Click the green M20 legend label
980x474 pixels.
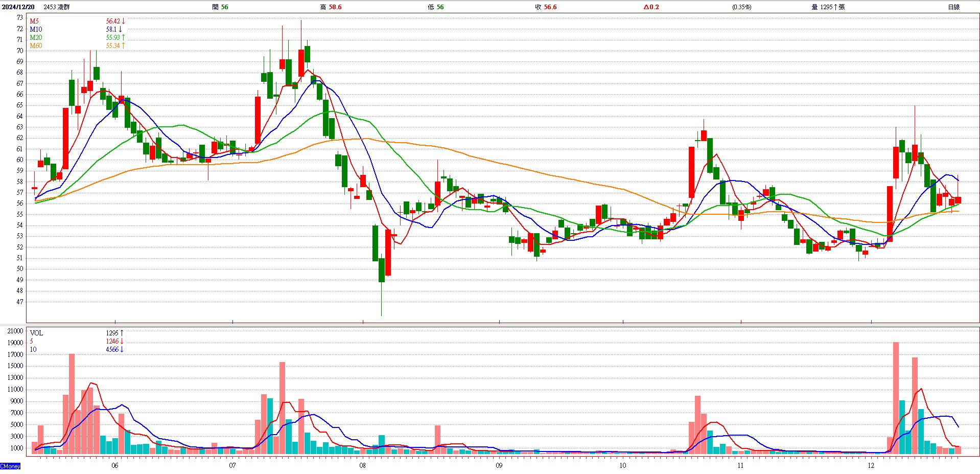tap(36, 37)
